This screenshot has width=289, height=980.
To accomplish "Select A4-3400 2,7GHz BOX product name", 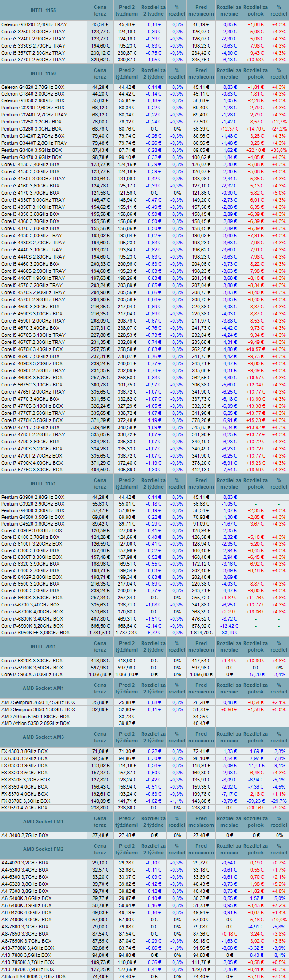I will [25, 836].
